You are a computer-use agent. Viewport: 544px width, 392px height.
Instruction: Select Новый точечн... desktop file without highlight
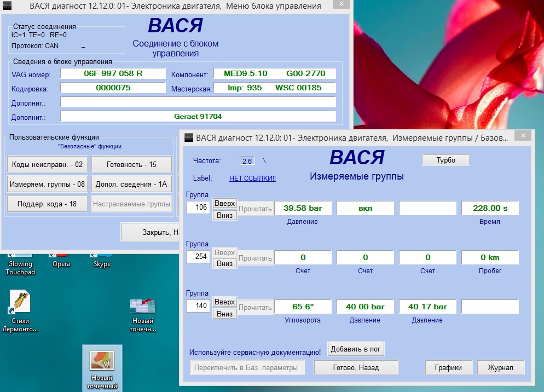tap(143, 315)
